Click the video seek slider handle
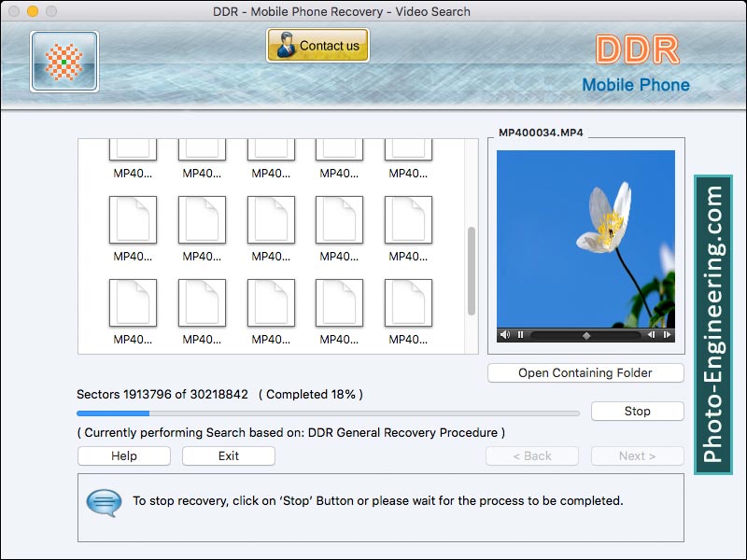Image resolution: width=747 pixels, height=560 pixels. point(586,333)
